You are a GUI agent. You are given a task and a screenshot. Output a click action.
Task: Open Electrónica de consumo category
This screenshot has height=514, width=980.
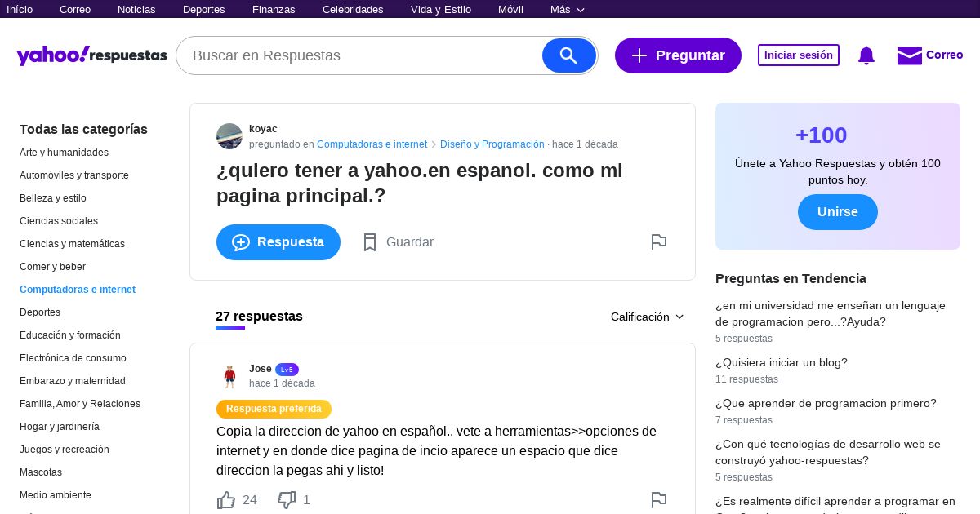click(x=73, y=358)
